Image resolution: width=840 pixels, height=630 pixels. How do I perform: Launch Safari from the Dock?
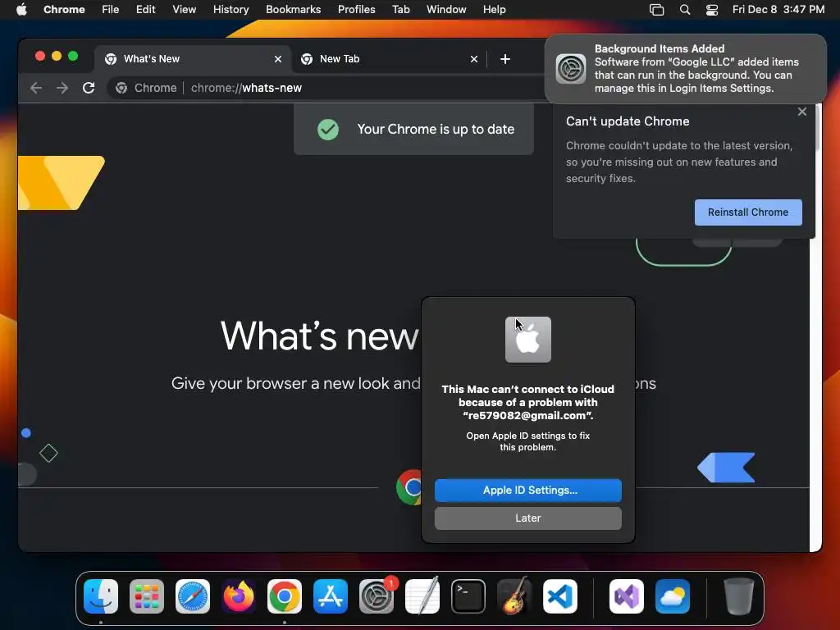point(193,596)
